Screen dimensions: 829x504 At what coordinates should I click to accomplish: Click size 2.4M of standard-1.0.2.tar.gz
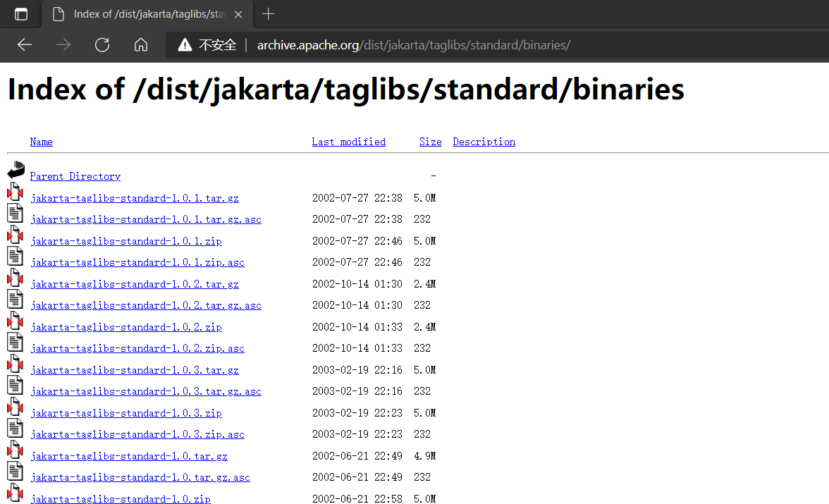click(x=424, y=284)
